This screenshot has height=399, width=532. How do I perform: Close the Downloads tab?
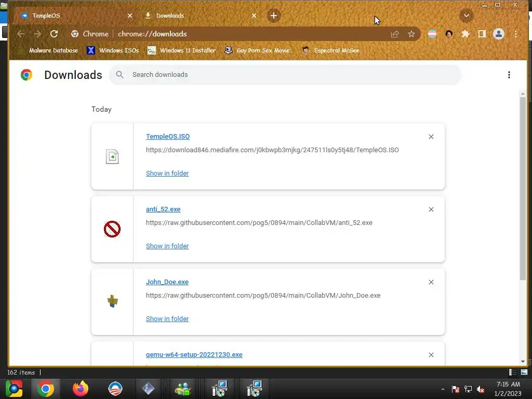pyautogui.click(x=254, y=16)
